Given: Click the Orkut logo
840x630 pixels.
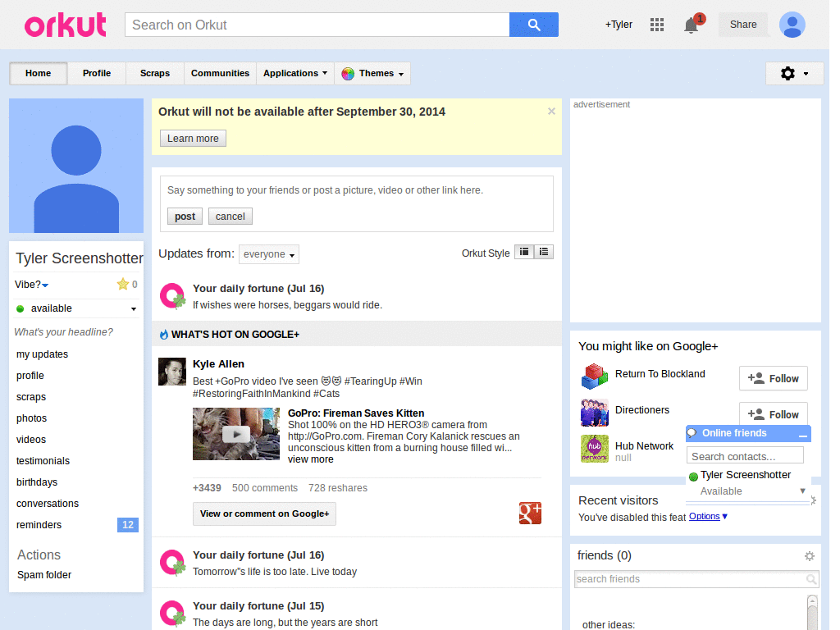Looking at the screenshot, I should pos(66,25).
